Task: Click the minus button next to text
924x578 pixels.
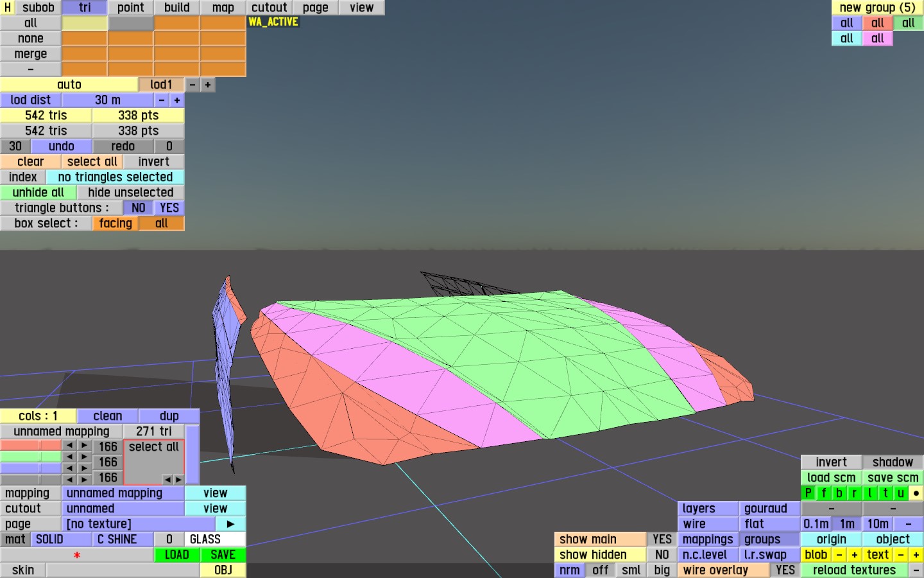Action: (901, 555)
